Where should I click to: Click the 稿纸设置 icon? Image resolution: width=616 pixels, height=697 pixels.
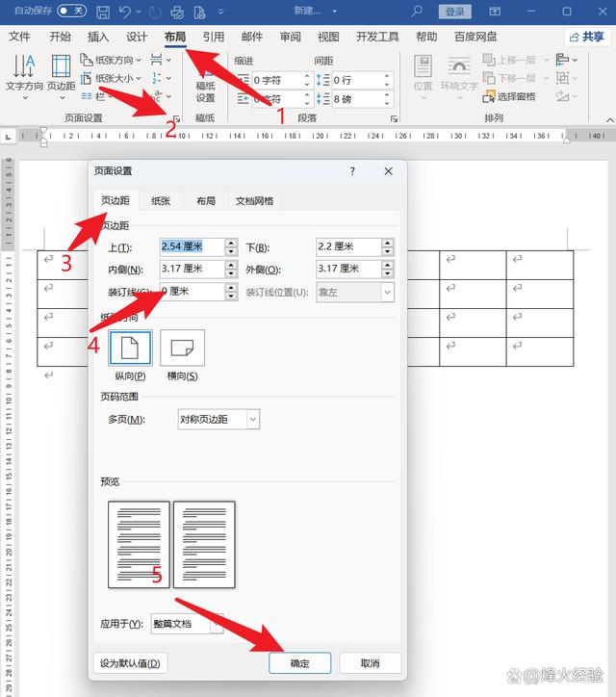tap(205, 85)
